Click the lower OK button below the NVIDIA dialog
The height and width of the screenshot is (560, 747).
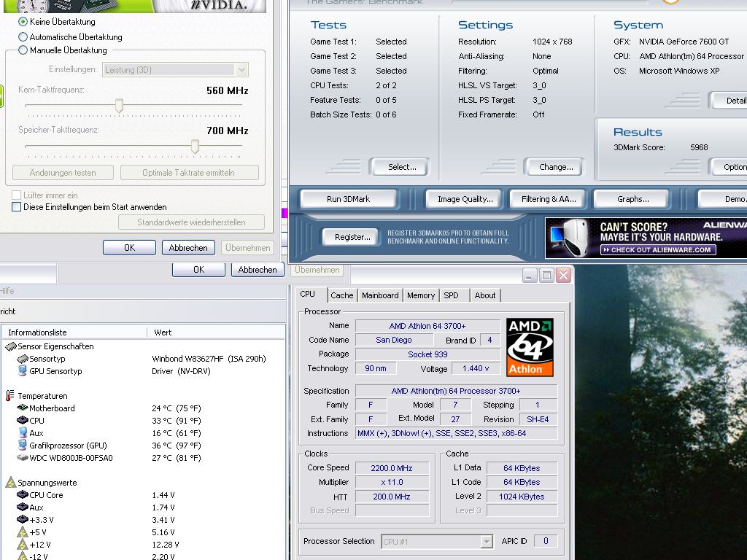click(198, 270)
